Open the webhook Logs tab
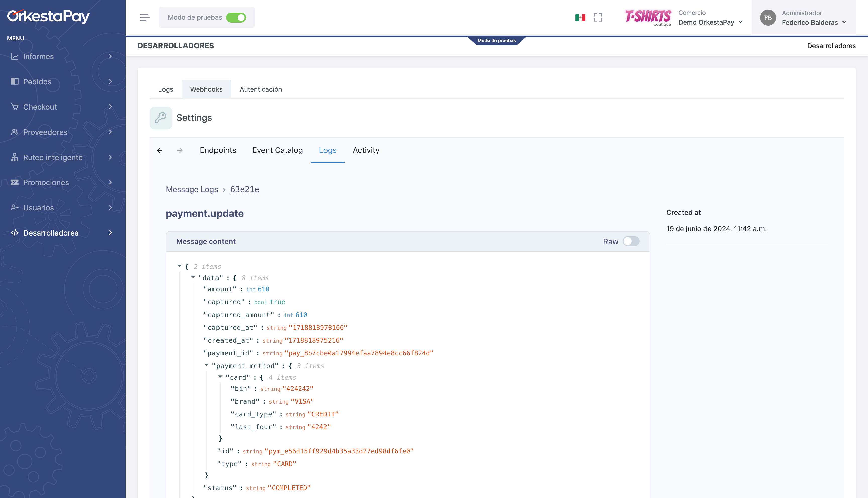Image resolution: width=868 pixels, height=498 pixels. click(x=328, y=150)
